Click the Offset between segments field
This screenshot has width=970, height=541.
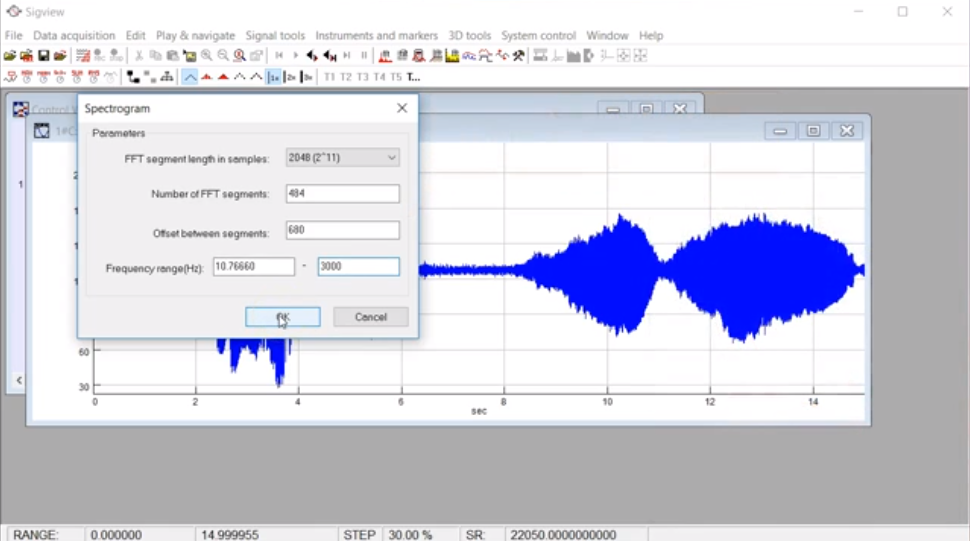(342, 231)
